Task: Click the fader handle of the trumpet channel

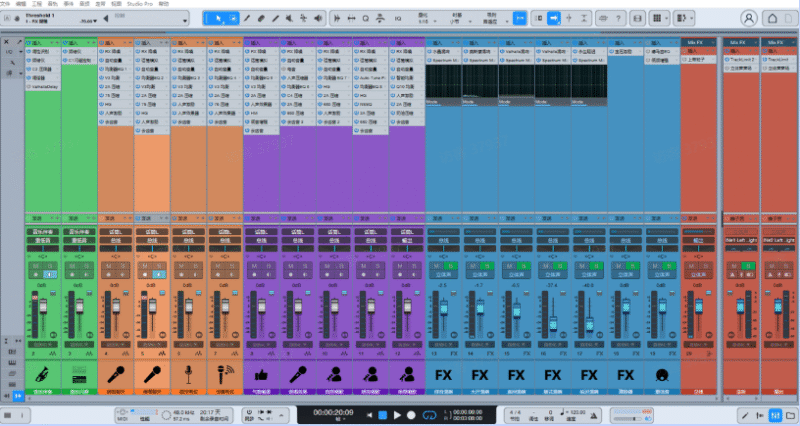Action: [x=43, y=307]
